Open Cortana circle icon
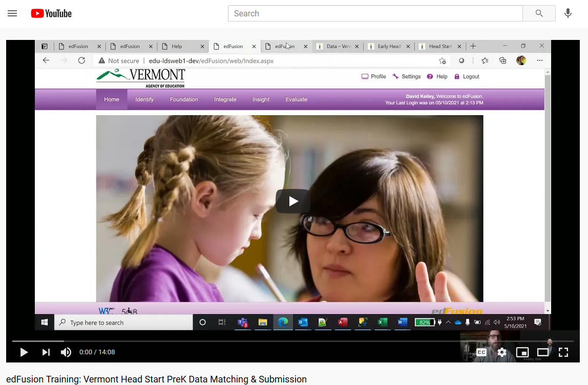The image size is (588, 385). 202,323
